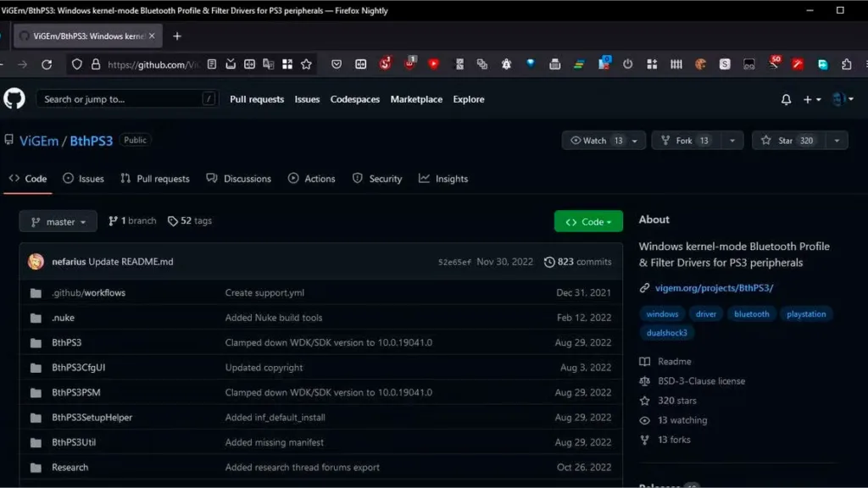Toggle reader view in address bar
Screen dimensions: 868x488
[211, 64]
